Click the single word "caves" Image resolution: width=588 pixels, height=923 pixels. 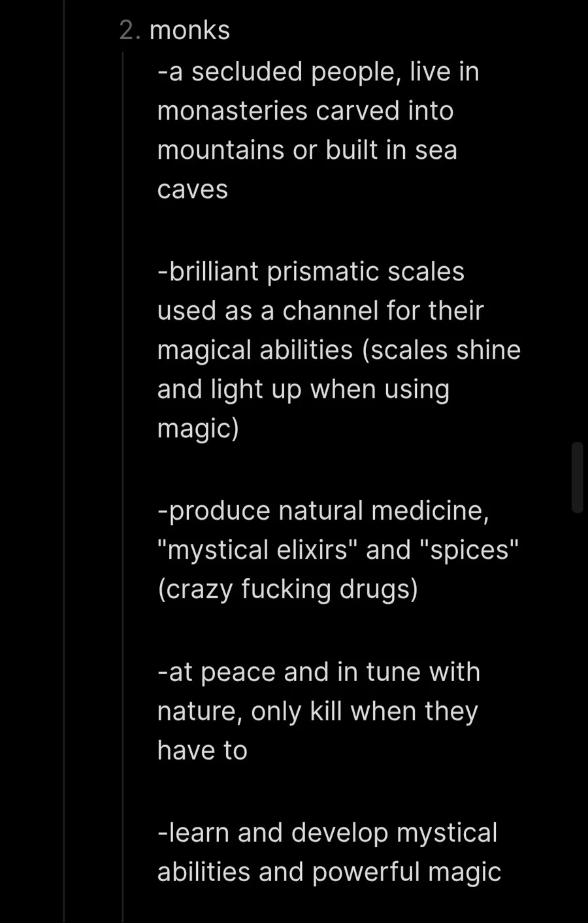193,190
